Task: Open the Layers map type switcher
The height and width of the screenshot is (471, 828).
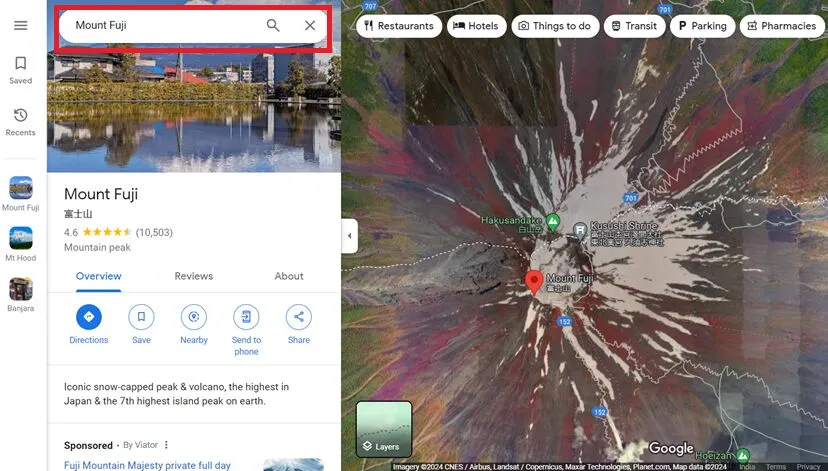Action: pyautogui.click(x=384, y=429)
